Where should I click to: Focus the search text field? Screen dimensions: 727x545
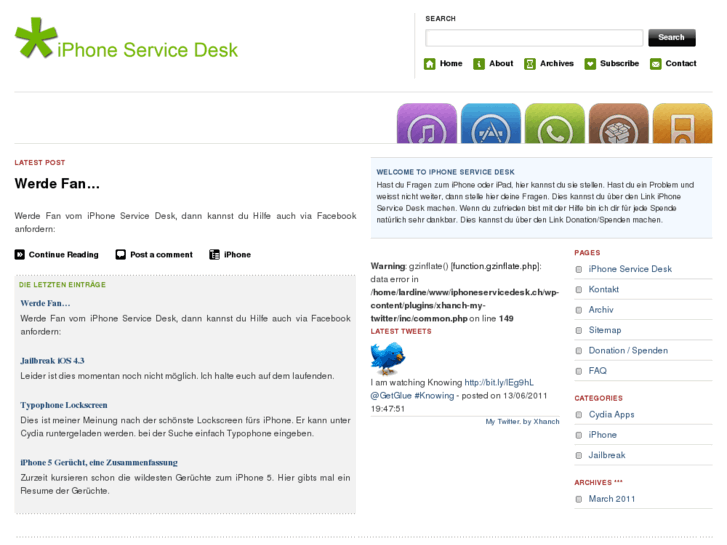pyautogui.click(x=534, y=38)
